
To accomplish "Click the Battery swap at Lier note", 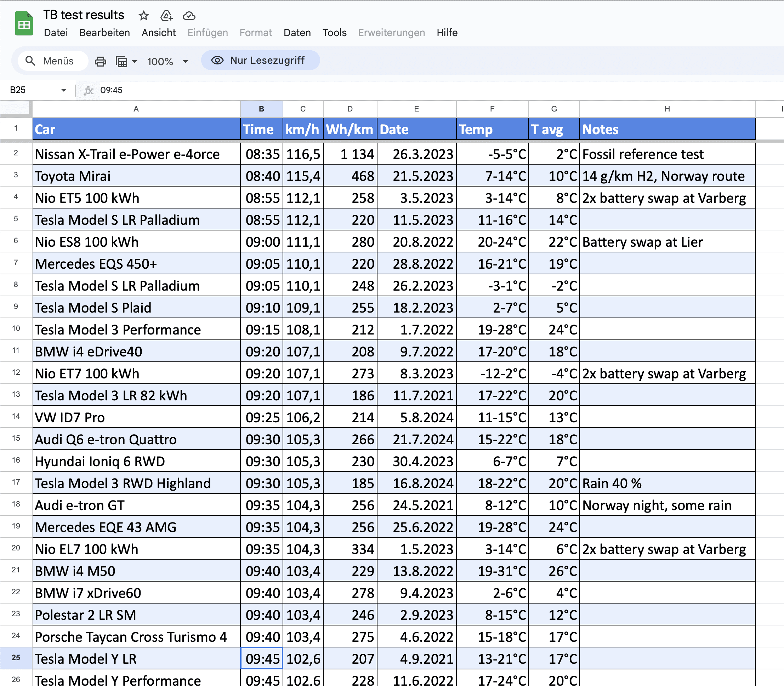I will click(667, 241).
